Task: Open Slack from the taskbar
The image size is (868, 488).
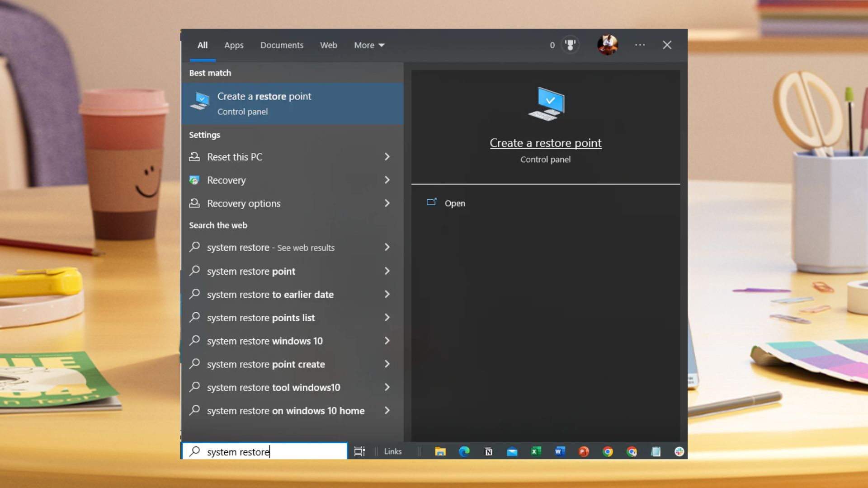Action: [679, 451]
